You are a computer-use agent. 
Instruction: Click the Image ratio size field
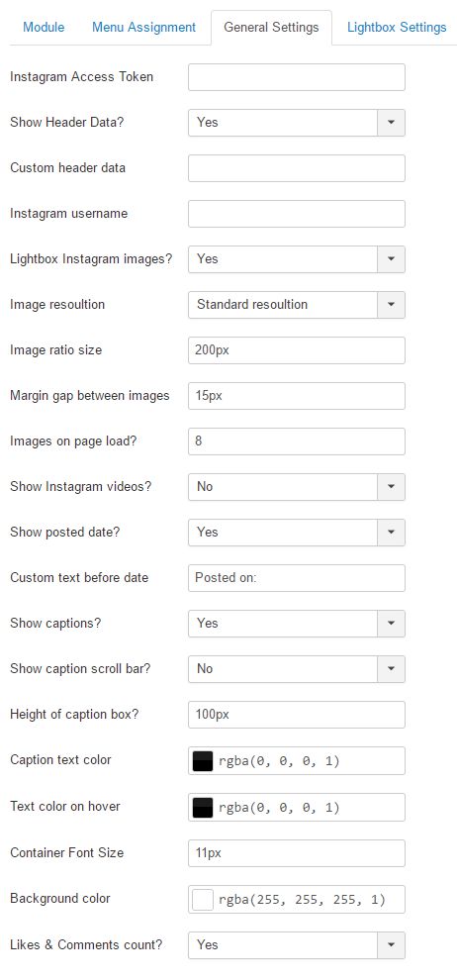pos(297,350)
